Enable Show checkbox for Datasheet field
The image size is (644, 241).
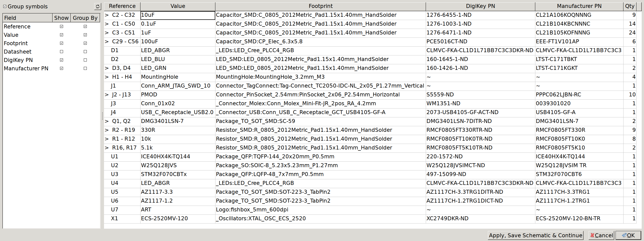(x=61, y=51)
